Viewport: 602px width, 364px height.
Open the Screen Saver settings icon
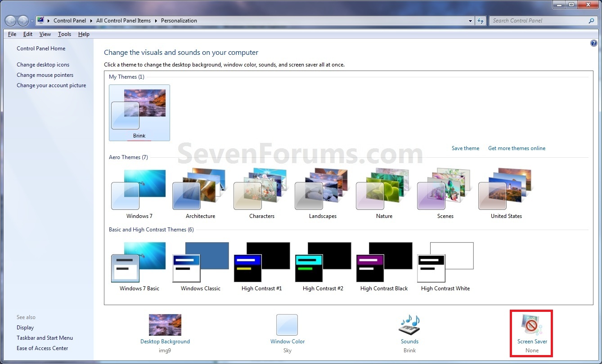pos(531,326)
